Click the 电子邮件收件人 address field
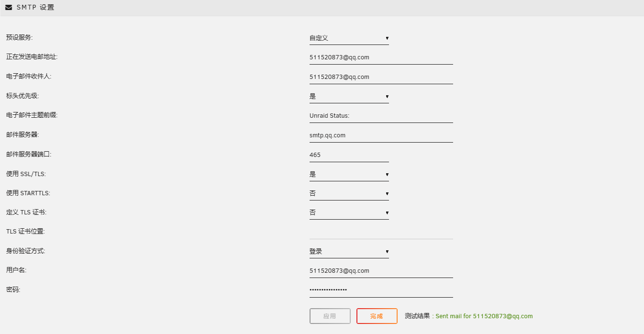This screenshot has width=644, height=334. (381, 77)
